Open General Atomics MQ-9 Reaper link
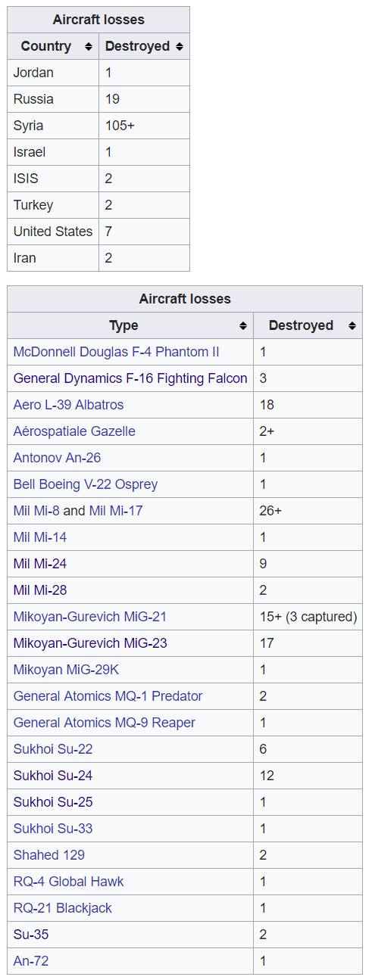 105,723
